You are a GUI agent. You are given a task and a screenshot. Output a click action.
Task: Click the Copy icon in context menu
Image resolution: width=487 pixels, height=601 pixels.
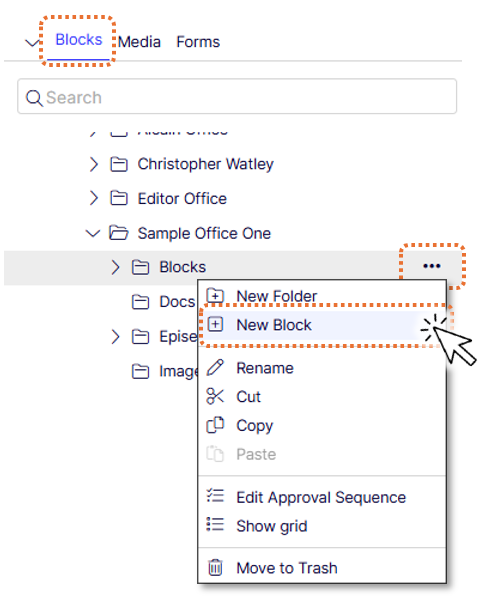point(215,425)
